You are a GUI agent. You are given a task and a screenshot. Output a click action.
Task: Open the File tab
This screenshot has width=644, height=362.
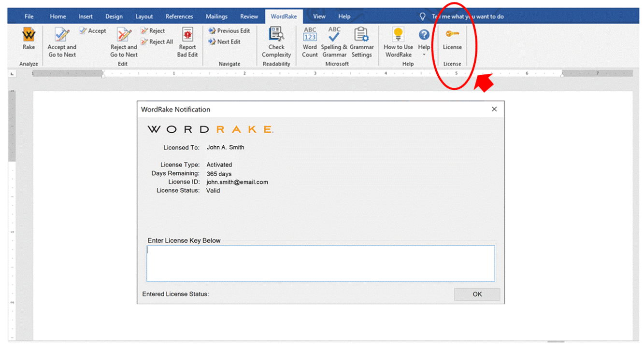click(x=29, y=16)
